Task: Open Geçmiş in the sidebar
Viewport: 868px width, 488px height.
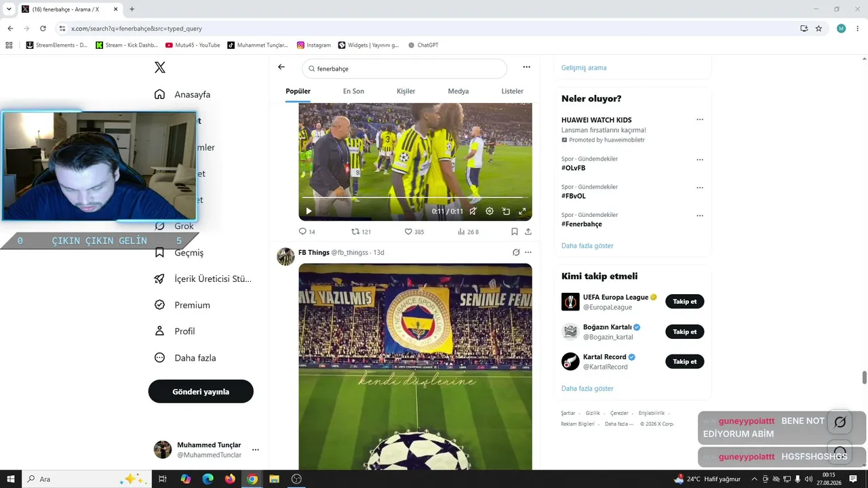Action: pyautogui.click(x=180, y=253)
